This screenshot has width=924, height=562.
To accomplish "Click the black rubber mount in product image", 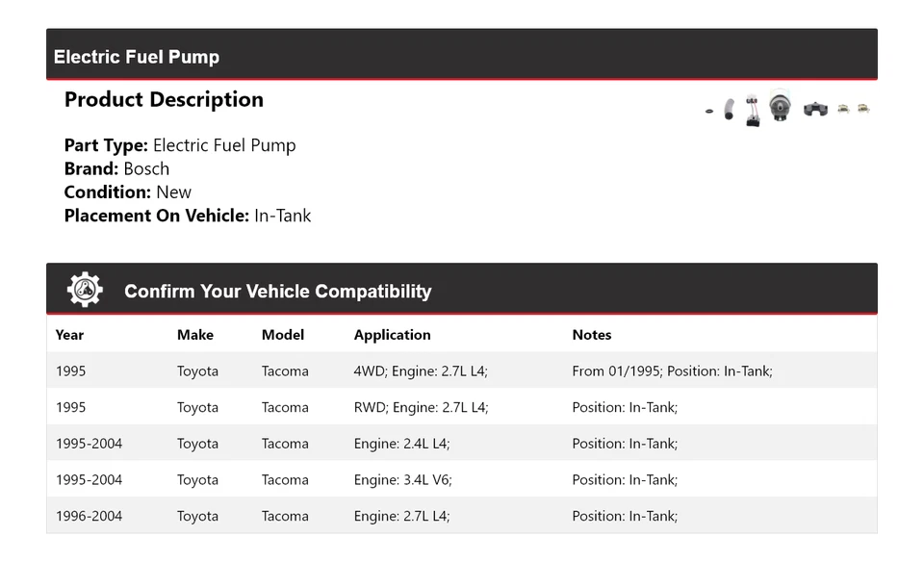I will pyautogui.click(x=815, y=110).
